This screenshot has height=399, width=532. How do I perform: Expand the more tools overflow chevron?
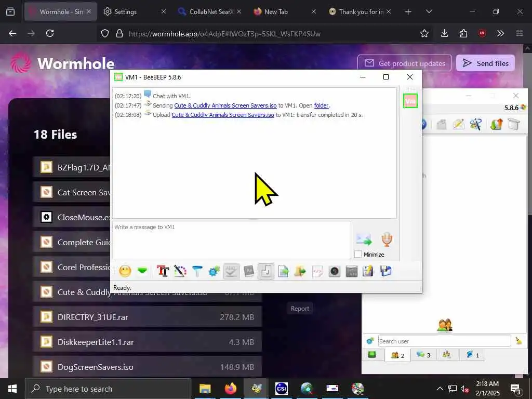click(x=500, y=33)
